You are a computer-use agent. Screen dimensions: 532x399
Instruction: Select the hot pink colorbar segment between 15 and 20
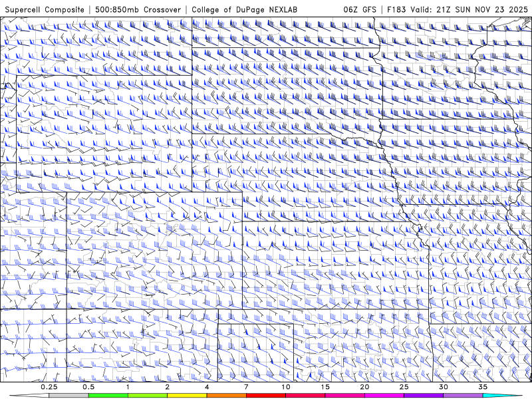344,396
